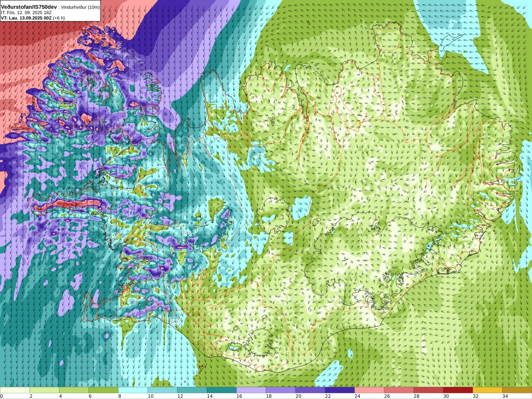Select the dark gold 34+ legend swatch
This screenshot has width=532, height=399.
click(x=517, y=390)
